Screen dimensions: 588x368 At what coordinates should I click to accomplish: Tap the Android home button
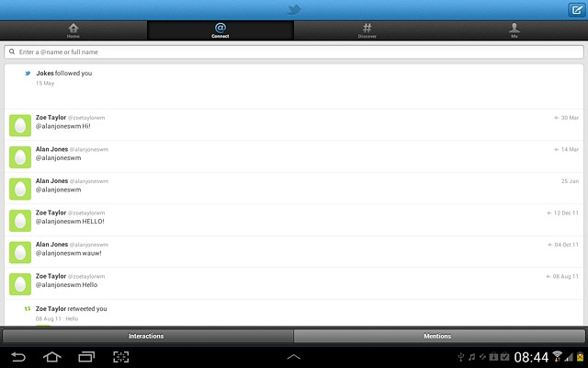click(x=52, y=357)
